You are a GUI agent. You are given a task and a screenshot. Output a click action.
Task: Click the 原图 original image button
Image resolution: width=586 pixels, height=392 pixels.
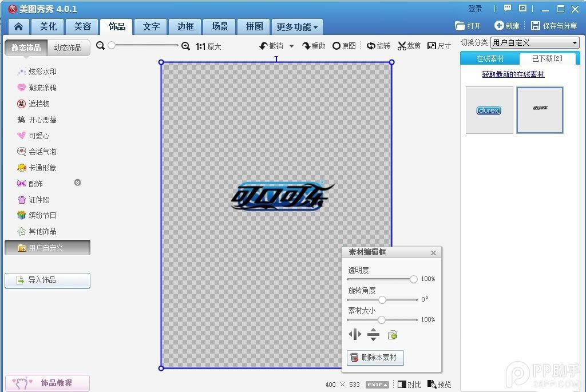(x=344, y=46)
